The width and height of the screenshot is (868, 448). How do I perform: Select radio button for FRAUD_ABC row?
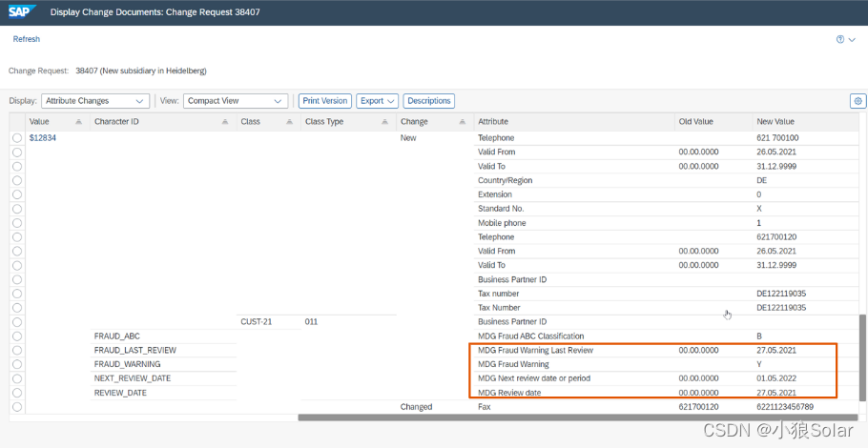[17, 336]
